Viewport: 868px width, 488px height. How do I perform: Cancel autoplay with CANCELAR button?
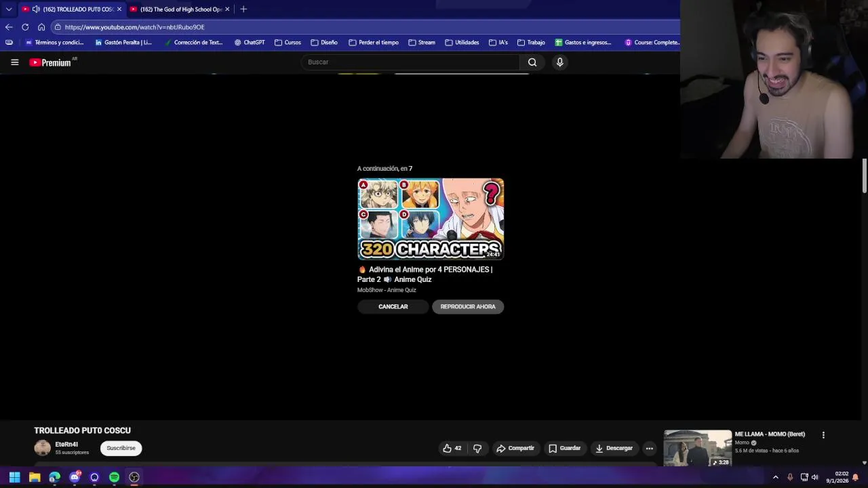coord(393,307)
